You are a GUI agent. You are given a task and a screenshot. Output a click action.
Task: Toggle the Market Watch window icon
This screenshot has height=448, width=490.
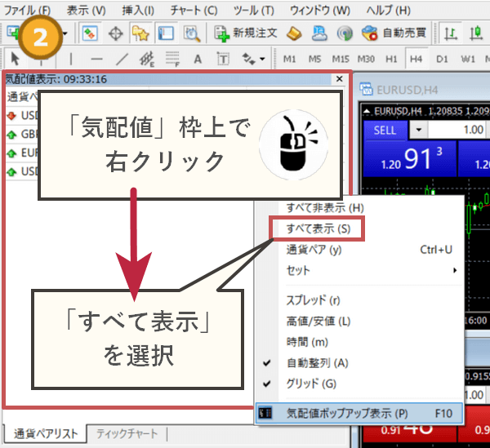90,33
